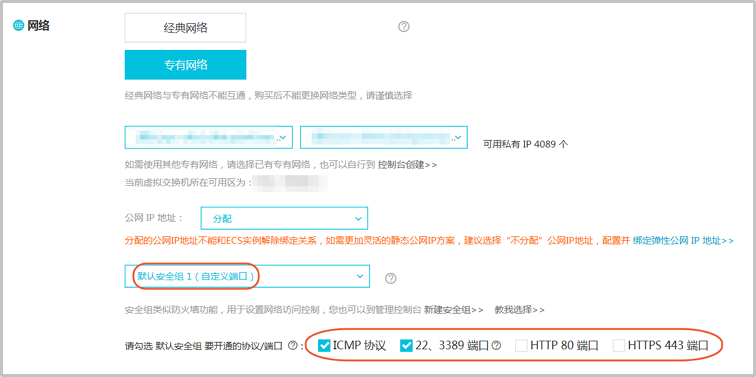Select the 专有网络 network type button
The width and height of the screenshot is (756, 377).
185,65
